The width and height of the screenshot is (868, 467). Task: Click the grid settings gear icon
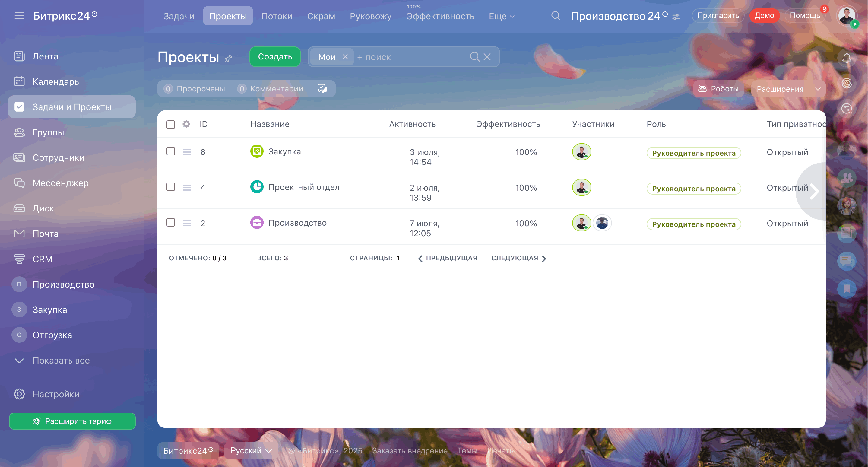(186, 124)
